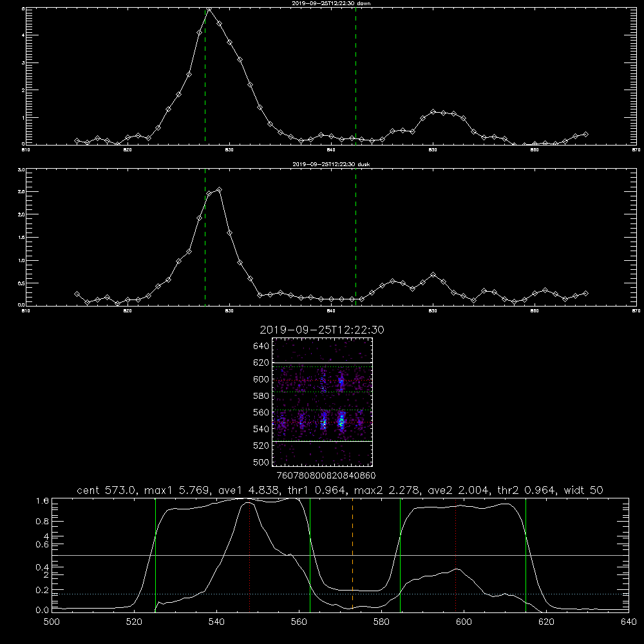Click '500' on the bottom plot x-axis
The width and height of the screenshot is (644, 644).
pyautogui.click(x=52, y=621)
